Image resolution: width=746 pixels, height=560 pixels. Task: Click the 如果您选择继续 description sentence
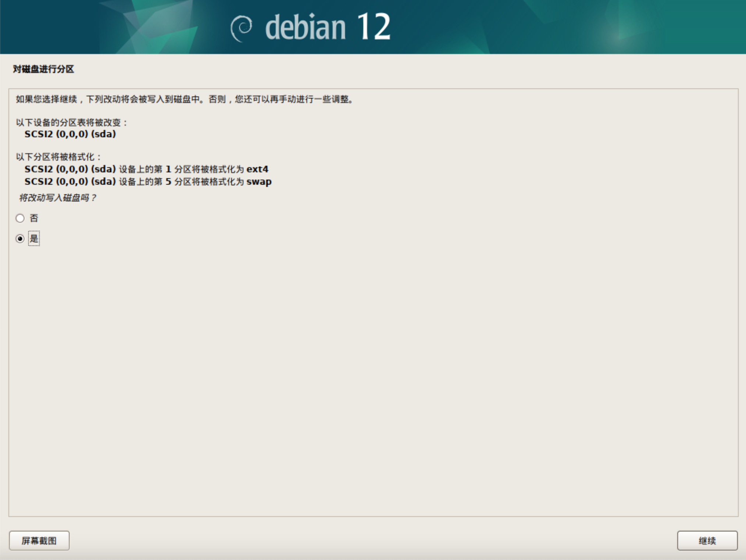[x=185, y=99]
